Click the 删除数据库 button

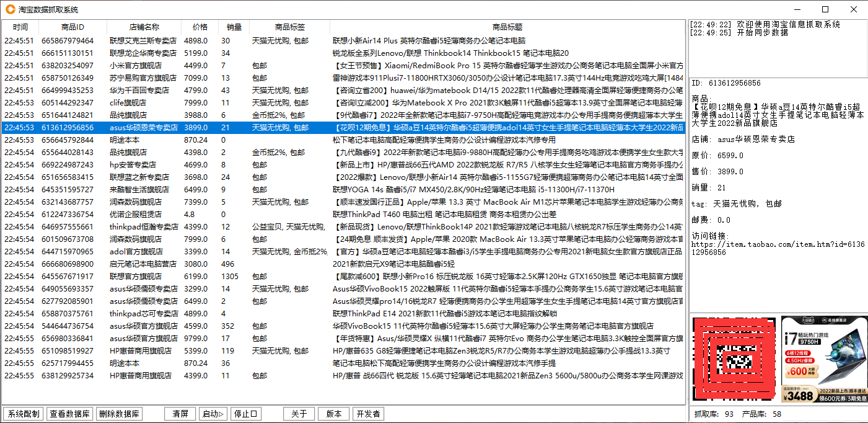tap(120, 414)
